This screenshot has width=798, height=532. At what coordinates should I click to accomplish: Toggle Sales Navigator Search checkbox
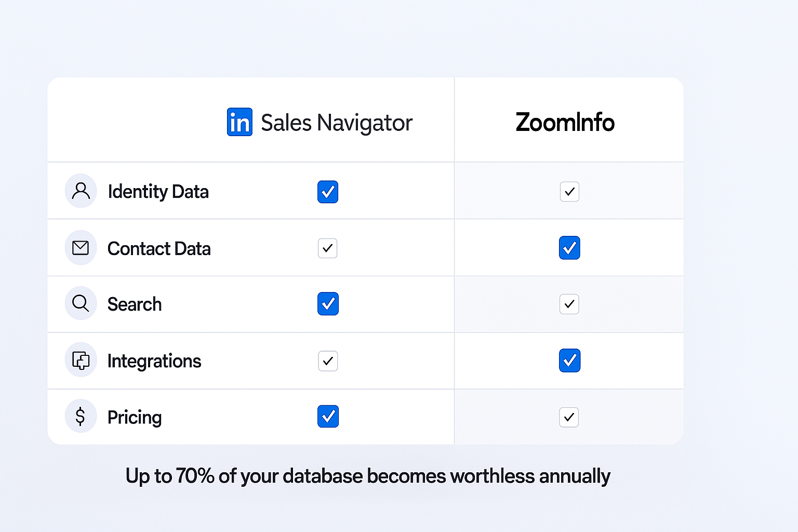pyautogui.click(x=328, y=304)
